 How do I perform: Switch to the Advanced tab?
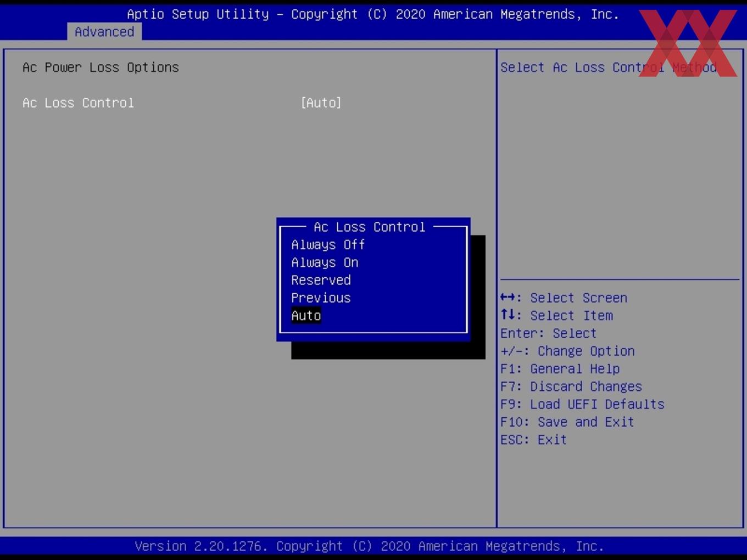point(104,32)
